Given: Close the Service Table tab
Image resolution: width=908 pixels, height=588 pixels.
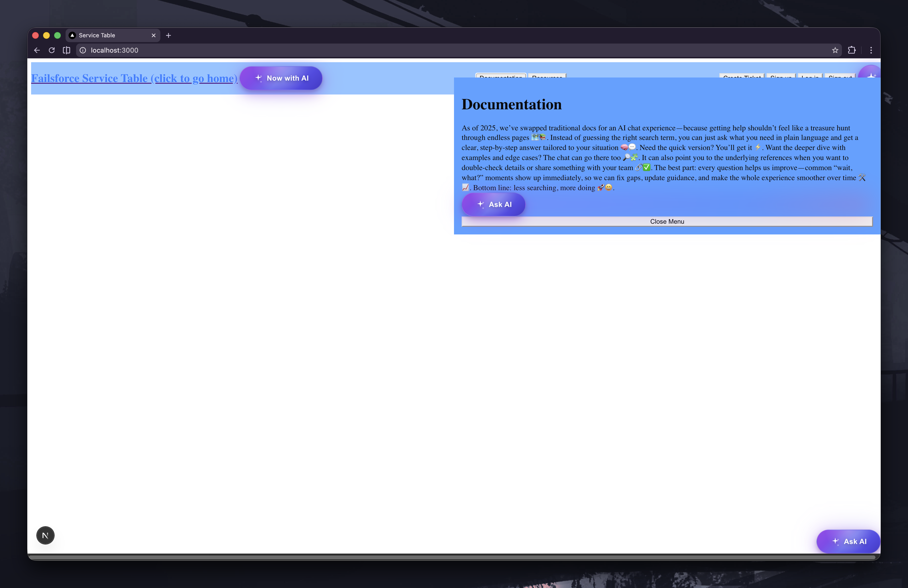Looking at the screenshot, I should (153, 35).
